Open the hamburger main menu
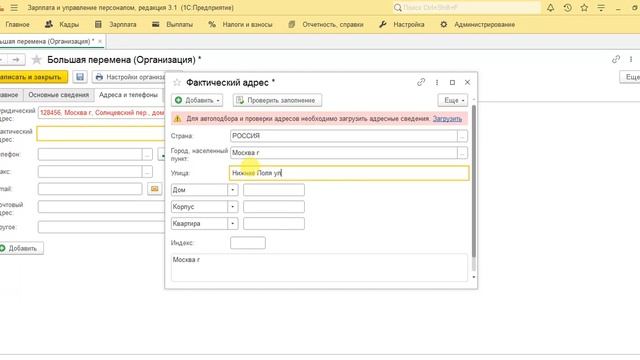This screenshot has height=360, width=640. [14, 8]
